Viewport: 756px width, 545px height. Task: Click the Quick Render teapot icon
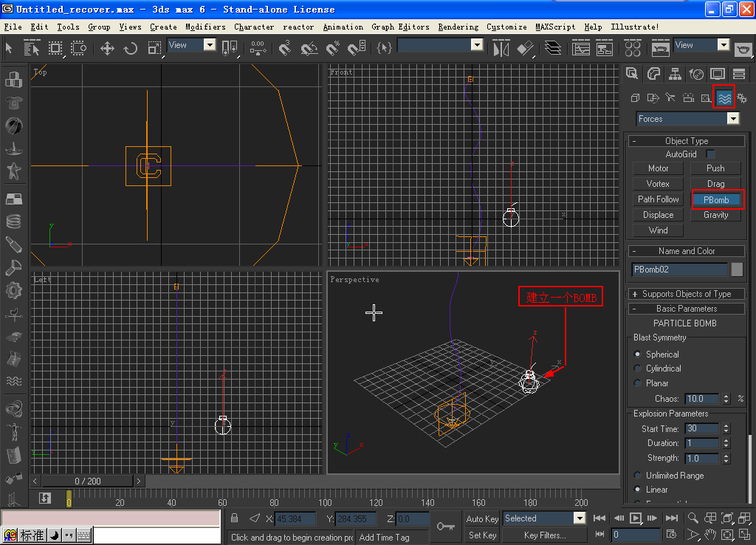click(743, 49)
